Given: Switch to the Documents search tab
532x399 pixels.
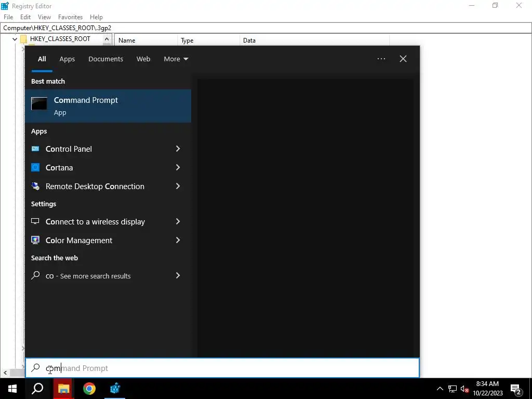Looking at the screenshot, I should pyautogui.click(x=105, y=59).
